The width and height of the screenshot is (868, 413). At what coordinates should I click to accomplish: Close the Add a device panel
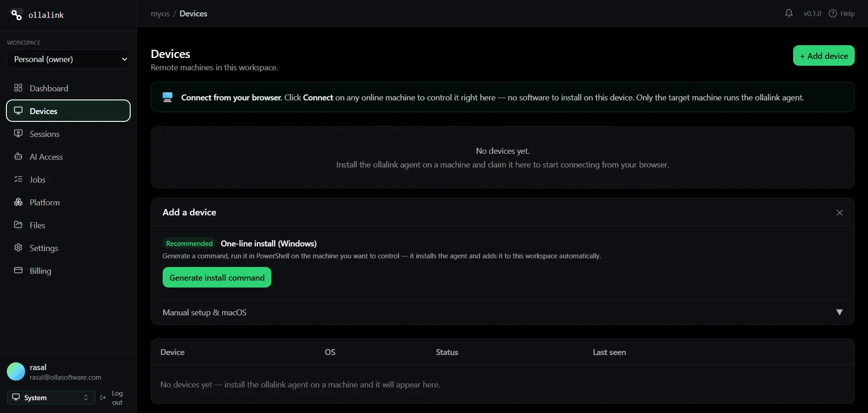839,213
